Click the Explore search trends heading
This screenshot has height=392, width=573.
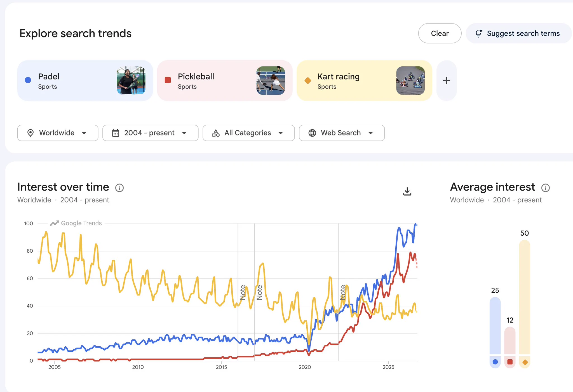(x=75, y=33)
